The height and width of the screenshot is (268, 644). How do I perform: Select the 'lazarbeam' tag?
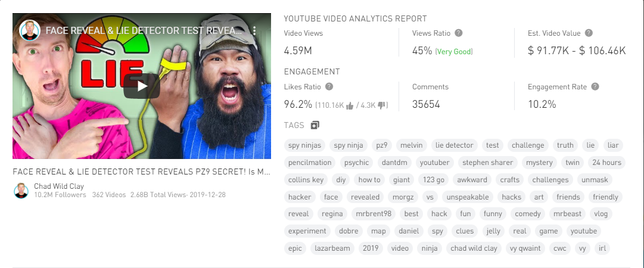[x=332, y=248]
